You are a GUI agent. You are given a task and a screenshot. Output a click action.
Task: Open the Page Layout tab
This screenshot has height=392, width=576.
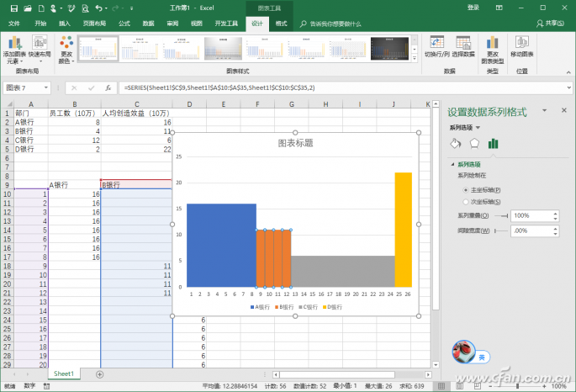94,24
